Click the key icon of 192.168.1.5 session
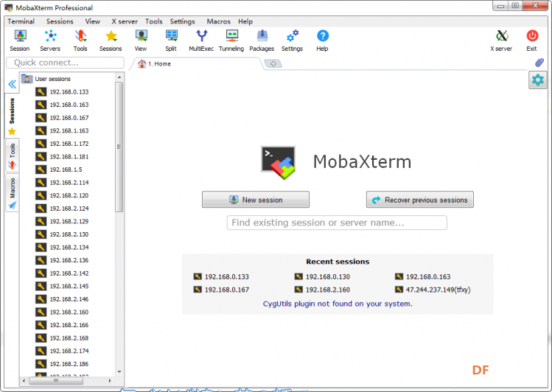552x392 pixels. point(41,169)
